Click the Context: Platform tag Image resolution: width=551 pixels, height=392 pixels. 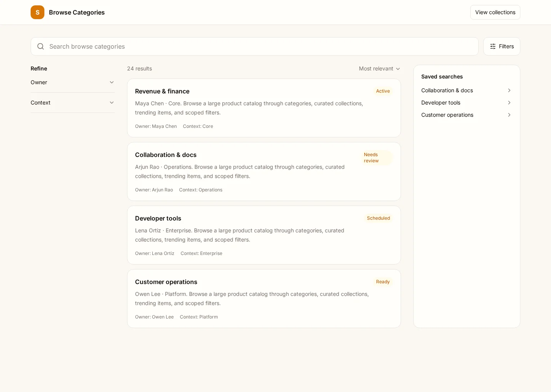pyautogui.click(x=199, y=317)
